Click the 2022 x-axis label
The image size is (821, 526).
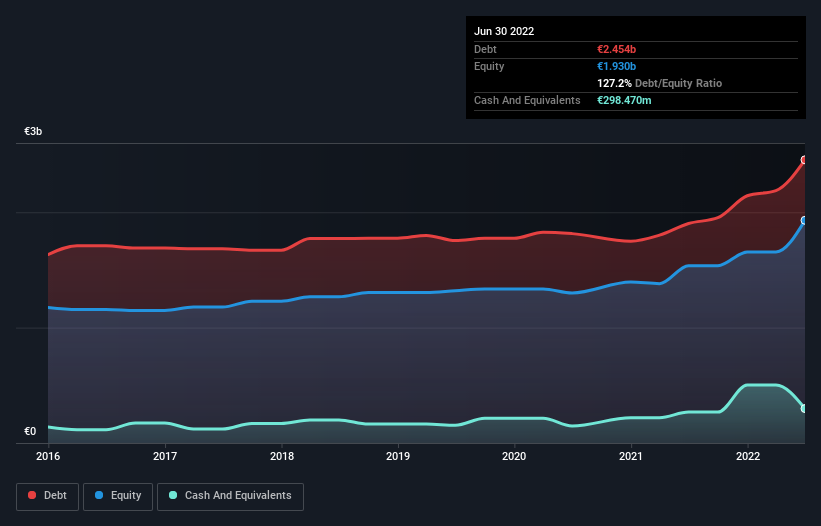(748, 456)
